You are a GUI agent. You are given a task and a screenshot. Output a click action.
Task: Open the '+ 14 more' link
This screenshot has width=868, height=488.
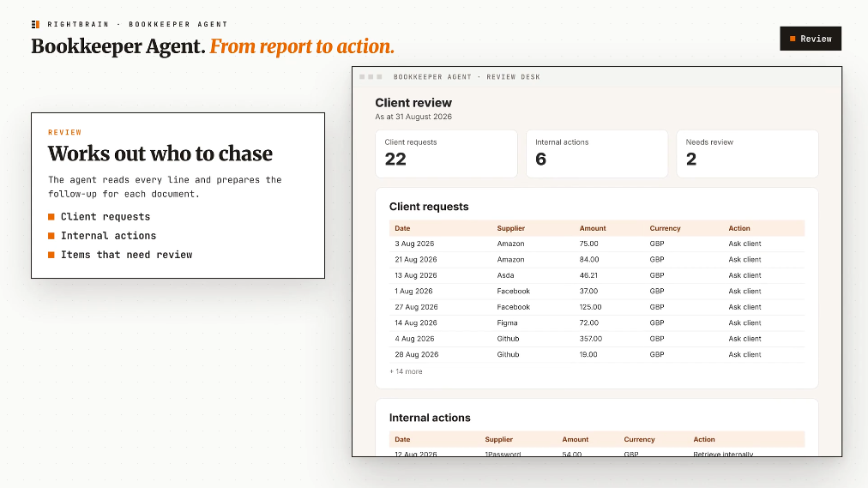click(406, 371)
